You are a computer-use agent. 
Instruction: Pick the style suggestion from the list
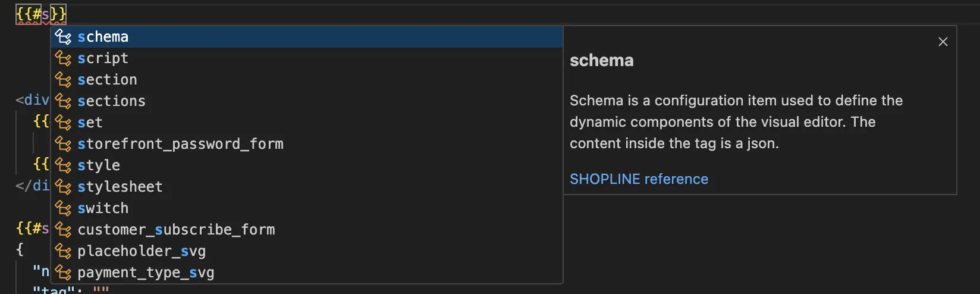click(x=99, y=165)
